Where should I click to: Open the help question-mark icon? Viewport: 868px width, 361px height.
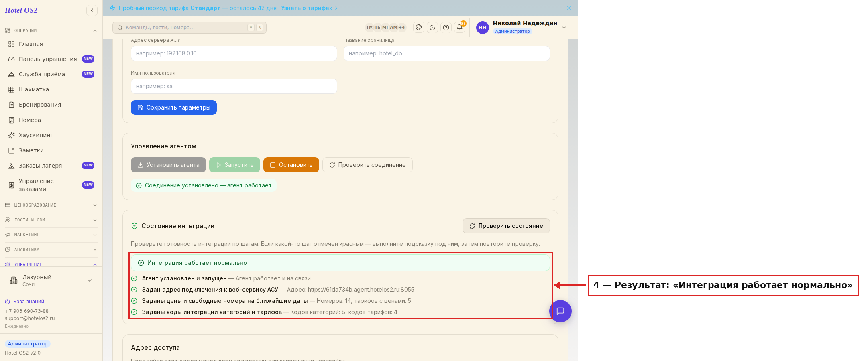click(x=446, y=28)
